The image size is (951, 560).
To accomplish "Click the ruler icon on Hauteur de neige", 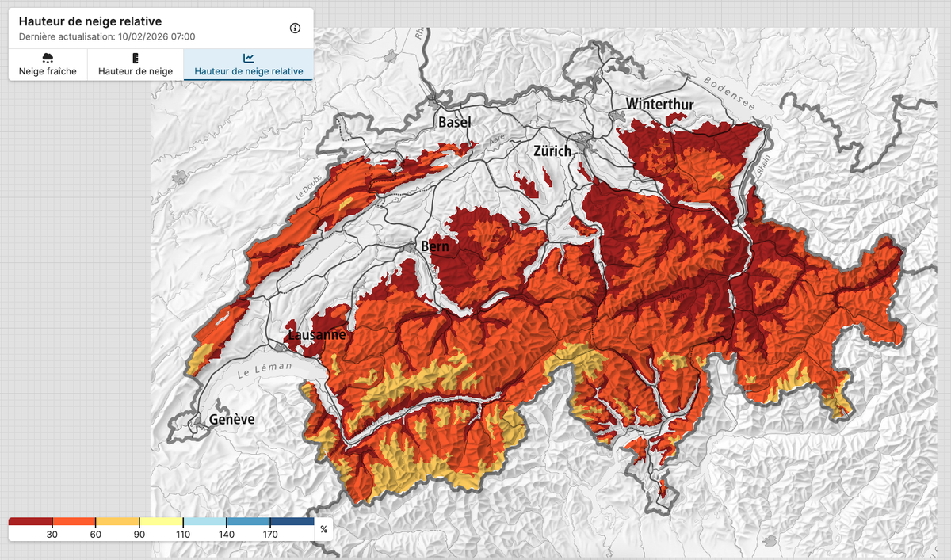I will (136, 58).
